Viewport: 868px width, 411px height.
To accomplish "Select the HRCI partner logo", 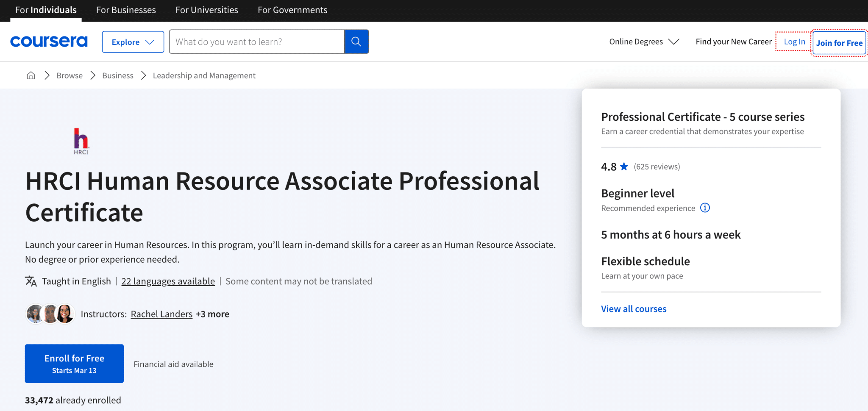I will [81, 141].
